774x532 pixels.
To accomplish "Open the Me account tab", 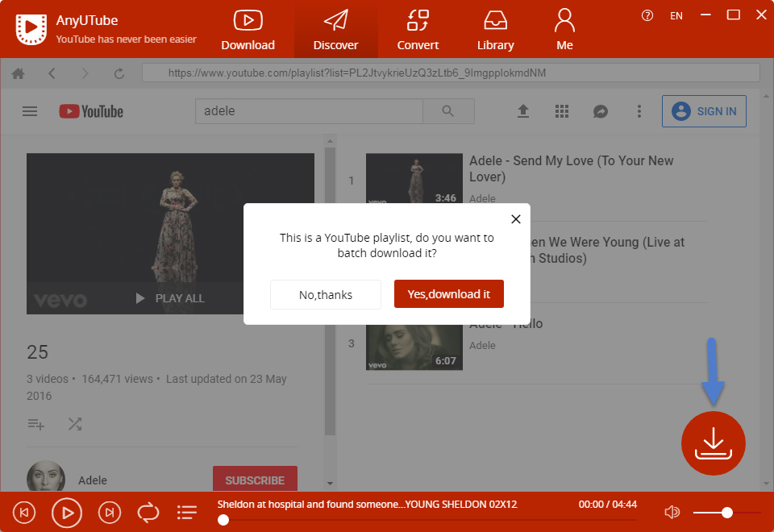I will [x=564, y=30].
